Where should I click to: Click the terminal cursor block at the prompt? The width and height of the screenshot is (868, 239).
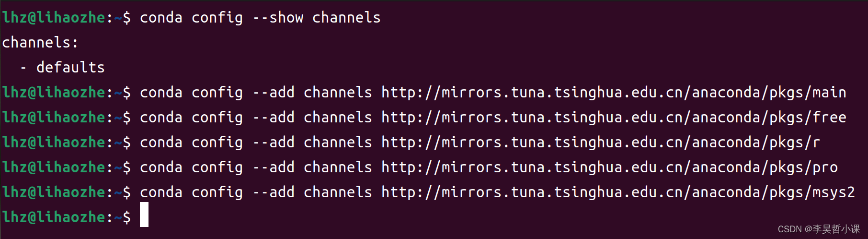144,215
